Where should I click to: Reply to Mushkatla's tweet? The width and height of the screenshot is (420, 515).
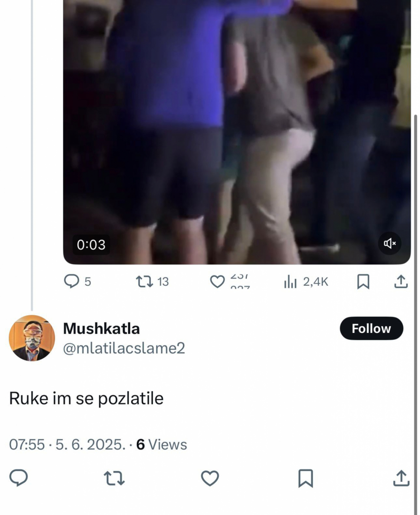coord(19,478)
